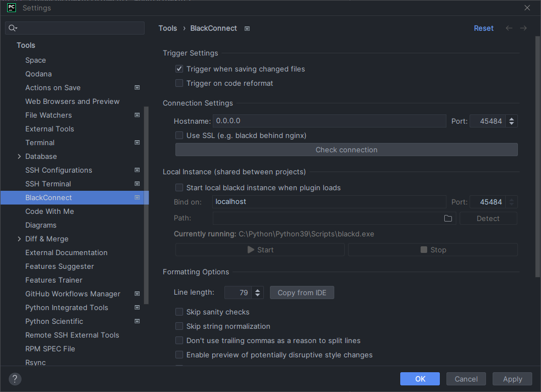Click project icon beside Python Integrated Tools
Image resolution: width=541 pixels, height=392 pixels.
point(137,307)
